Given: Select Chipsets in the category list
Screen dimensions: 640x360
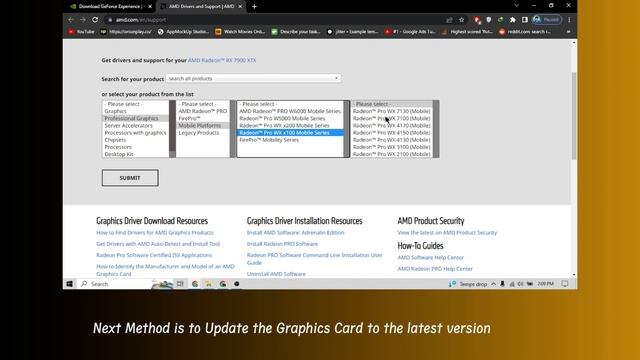Looking at the screenshot, I should coord(115,140).
